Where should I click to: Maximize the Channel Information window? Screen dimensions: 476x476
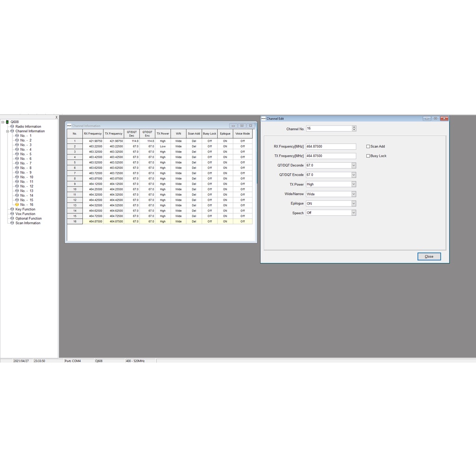tap(242, 126)
